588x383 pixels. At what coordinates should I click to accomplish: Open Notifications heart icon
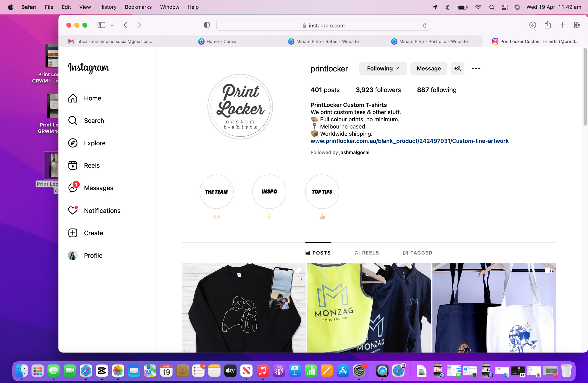point(94,211)
